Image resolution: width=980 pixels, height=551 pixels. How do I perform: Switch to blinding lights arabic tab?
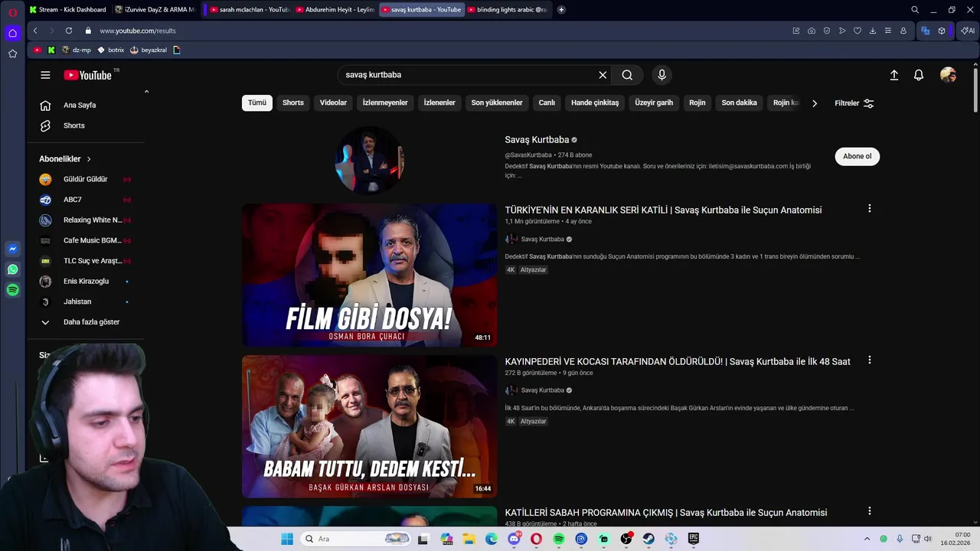pos(507,10)
